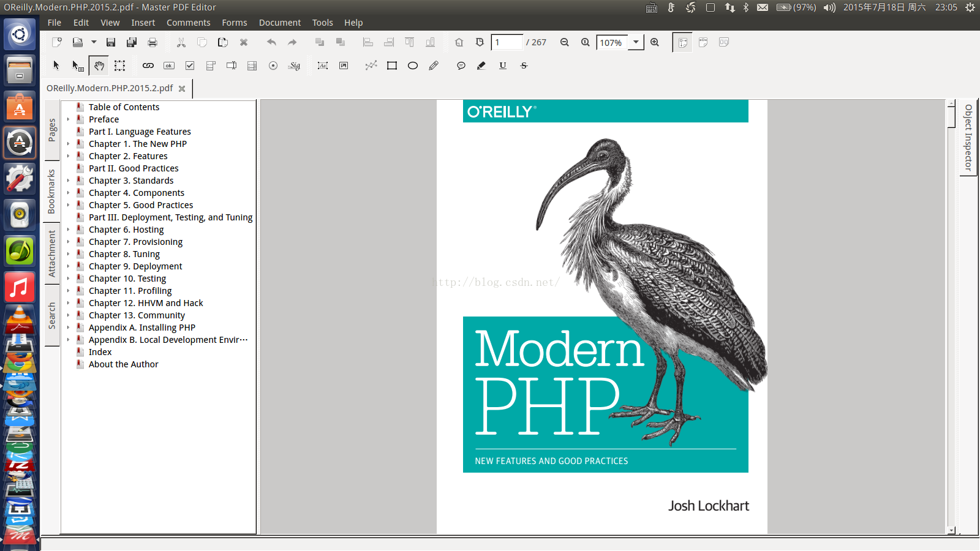Expand the Preface bookmark

pyautogui.click(x=68, y=119)
